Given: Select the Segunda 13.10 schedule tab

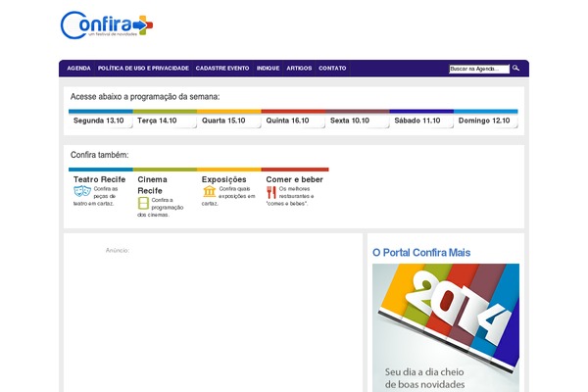Looking at the screenshot, I should [x=101, y=121].
